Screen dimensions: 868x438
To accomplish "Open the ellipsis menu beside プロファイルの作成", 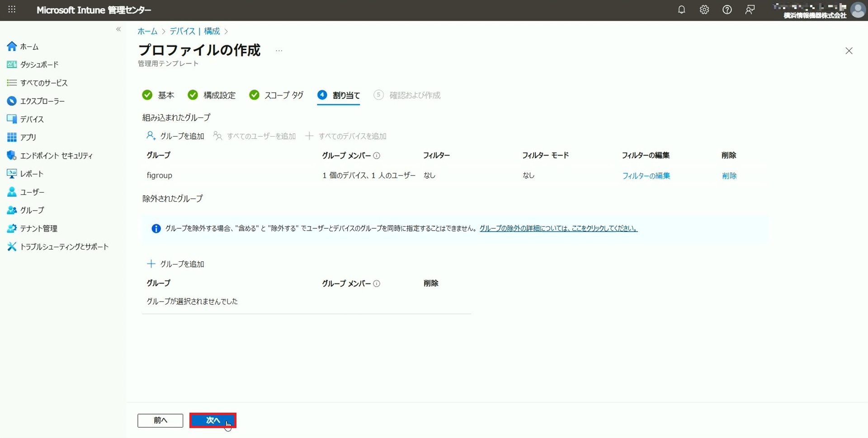I will (279, 51).
